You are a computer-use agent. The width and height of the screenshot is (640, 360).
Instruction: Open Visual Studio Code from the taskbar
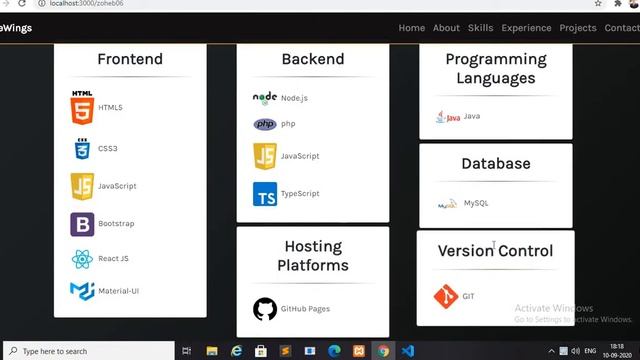(x=408, y=351)
